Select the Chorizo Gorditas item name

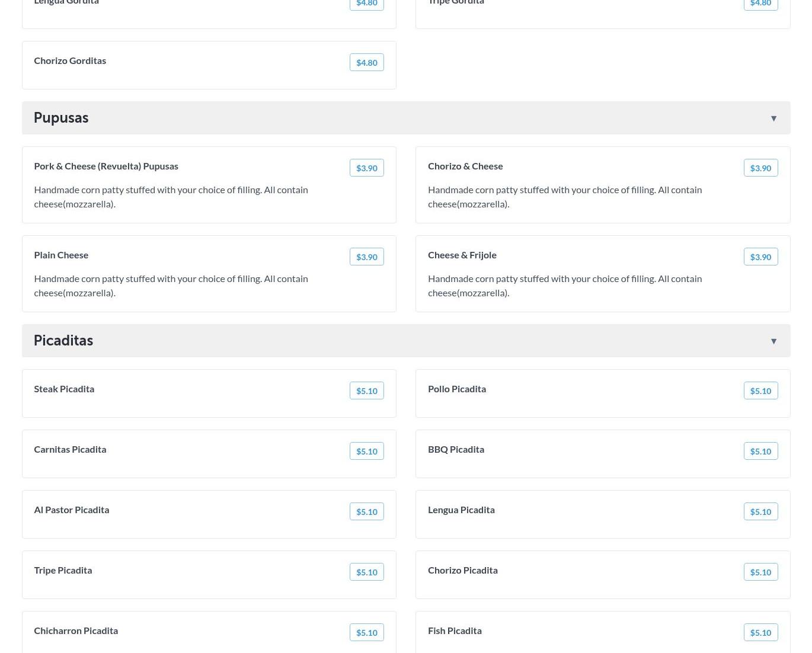[70, 60]
